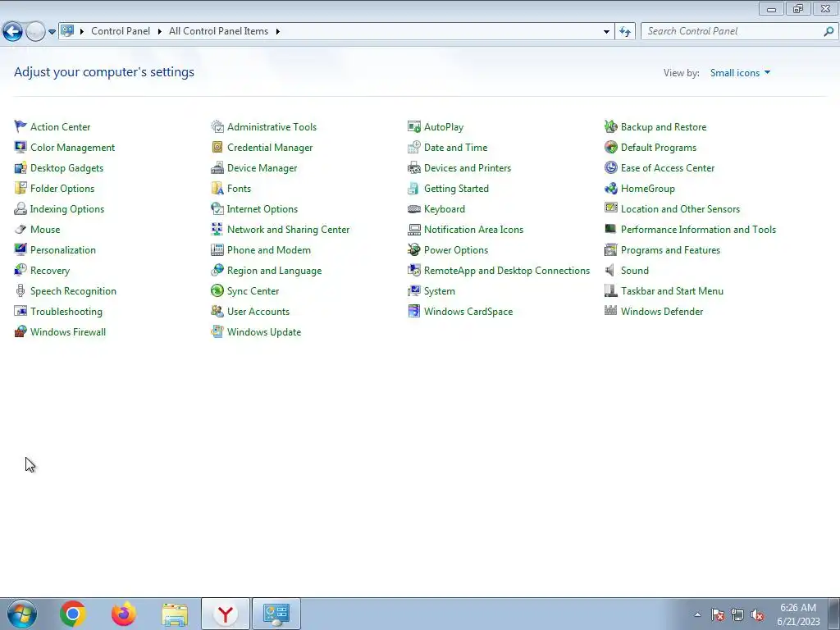840x630 pixels.
Task: Open Region and Language link
Action: point(274,271)
